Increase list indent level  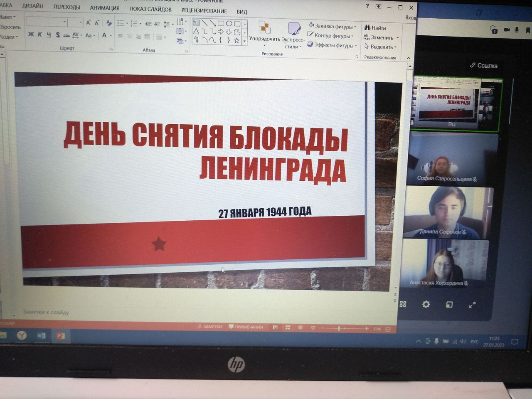point(157,24)
